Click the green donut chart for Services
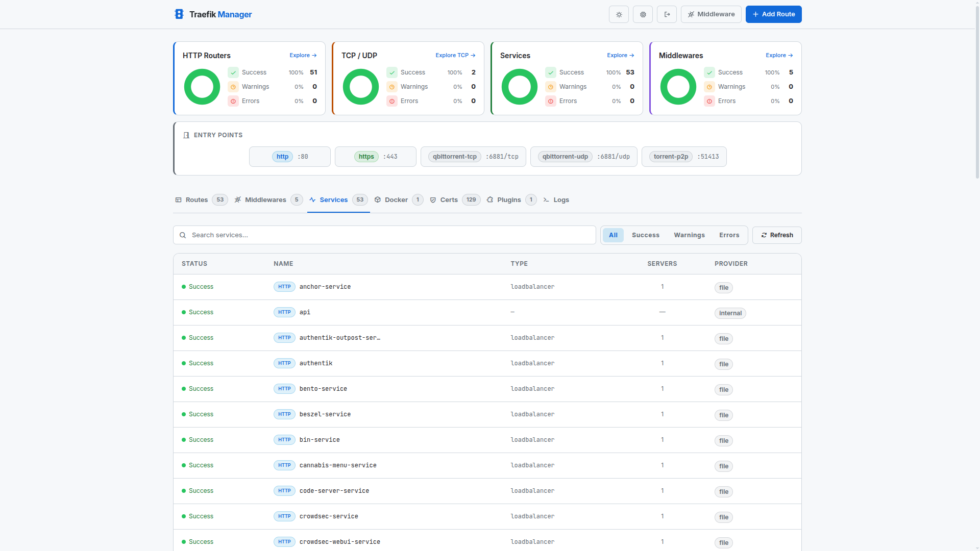Viewport: 980px width, 551px height. click(519, 86)
